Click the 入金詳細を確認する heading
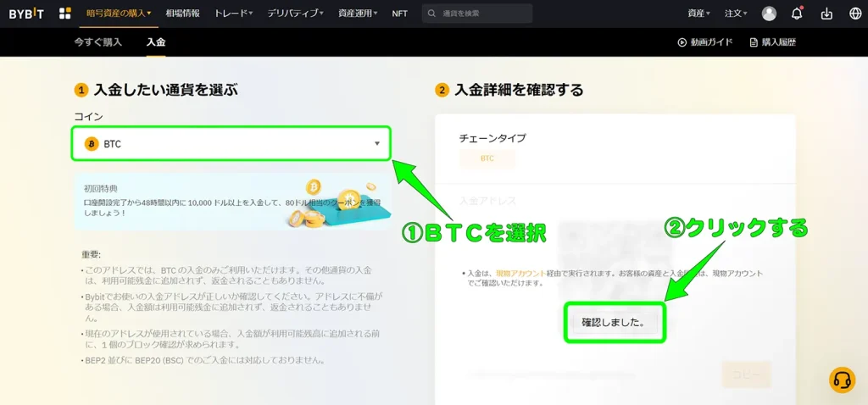Image resolution: width=868 pixels, height=405 pixels. coord(519,90)
